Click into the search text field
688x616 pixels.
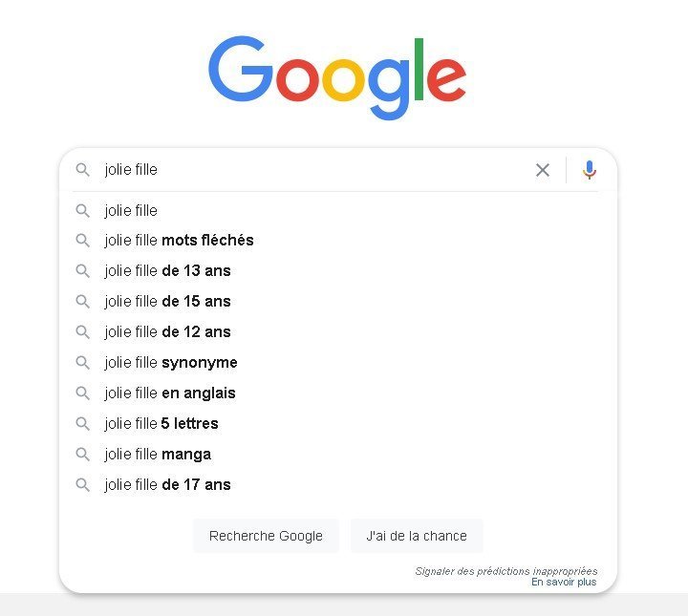(315, 170)
